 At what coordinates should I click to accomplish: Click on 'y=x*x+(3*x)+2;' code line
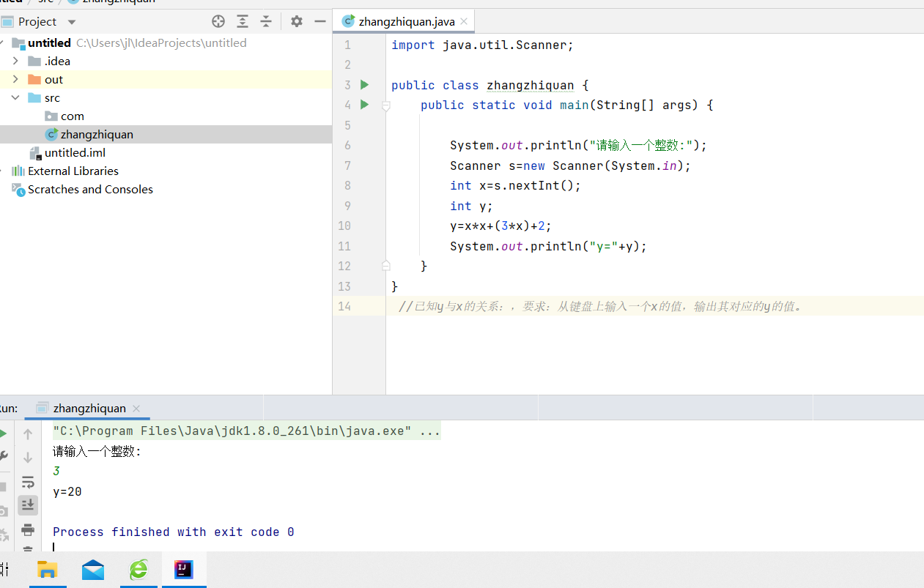500,226
